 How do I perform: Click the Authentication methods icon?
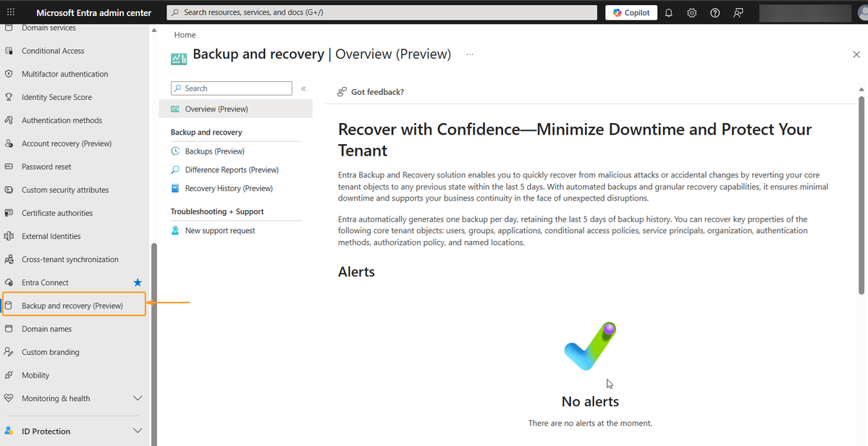click(x=9, y=121)
